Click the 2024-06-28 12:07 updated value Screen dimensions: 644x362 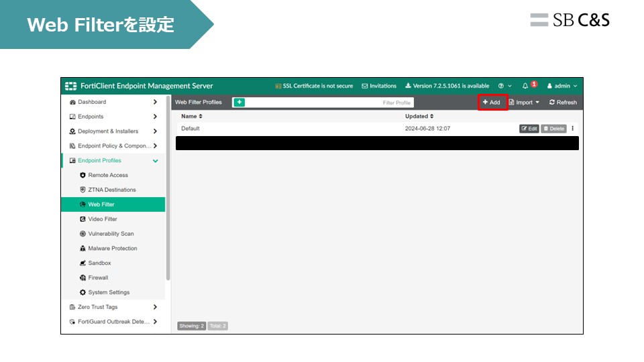click(427, 129)
